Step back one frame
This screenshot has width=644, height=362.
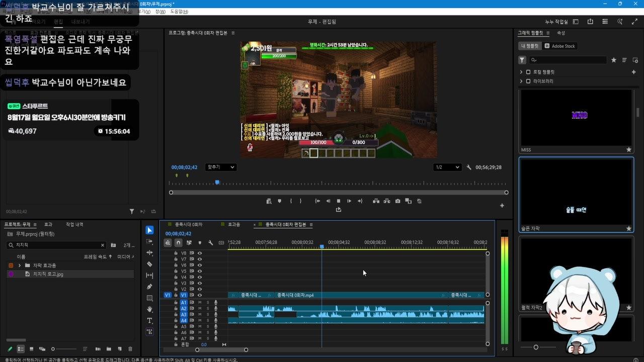[x=328, y=201]
